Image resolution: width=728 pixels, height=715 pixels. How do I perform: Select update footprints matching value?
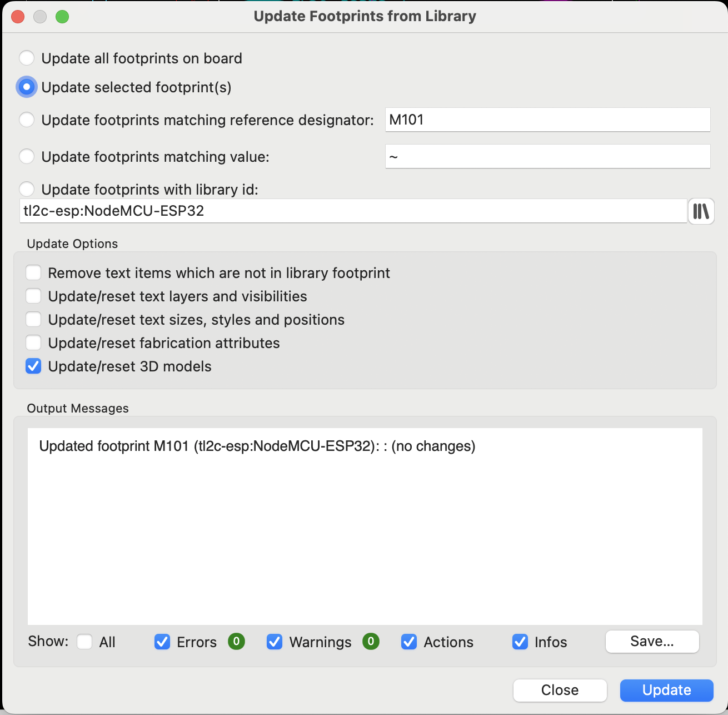(x=27, y=157)
